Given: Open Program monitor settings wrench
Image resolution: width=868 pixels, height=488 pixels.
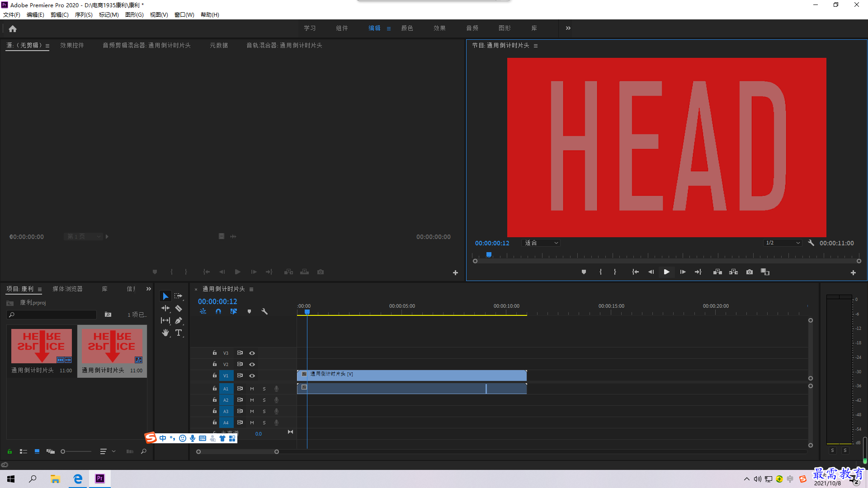Looking at the screenshot, I should point(811,243).
